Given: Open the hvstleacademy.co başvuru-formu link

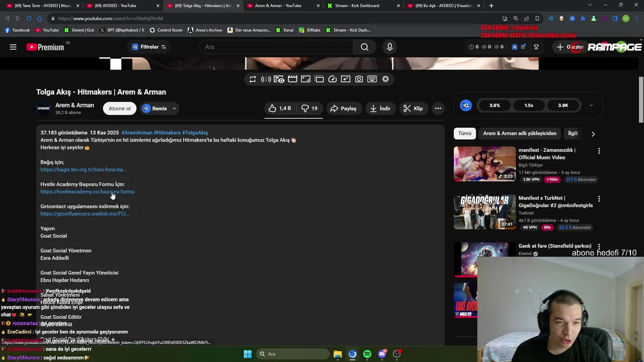Looking at the screenshot, I should click(88, 192).
